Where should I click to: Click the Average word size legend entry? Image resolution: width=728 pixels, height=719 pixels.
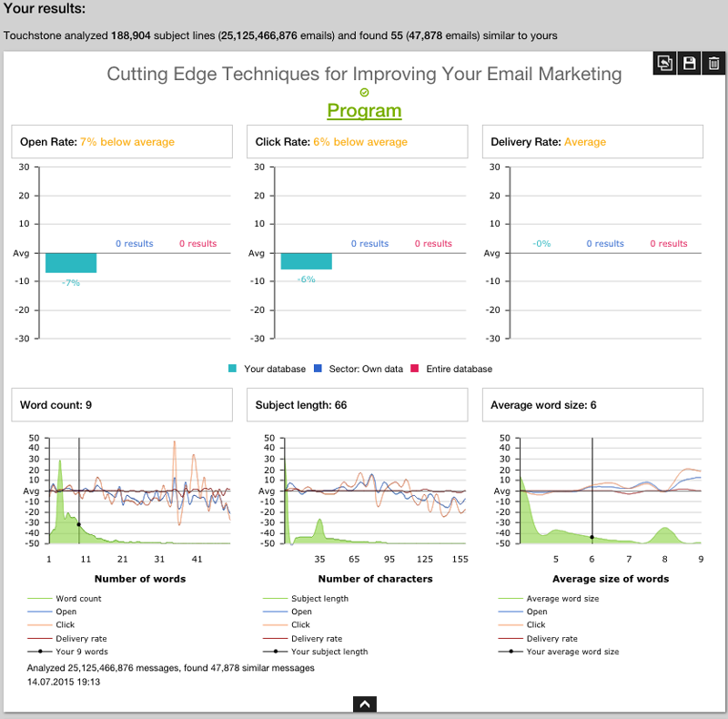click(549, 598)
